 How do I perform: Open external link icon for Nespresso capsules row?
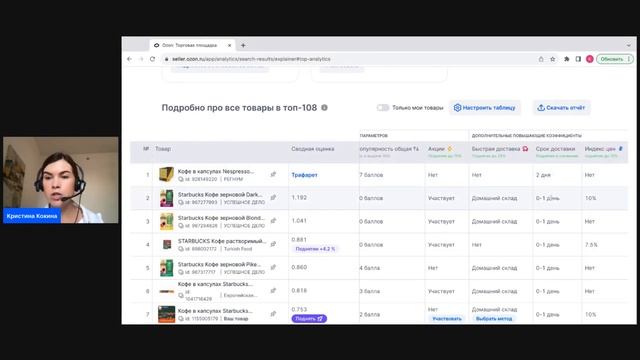[273, 174]
